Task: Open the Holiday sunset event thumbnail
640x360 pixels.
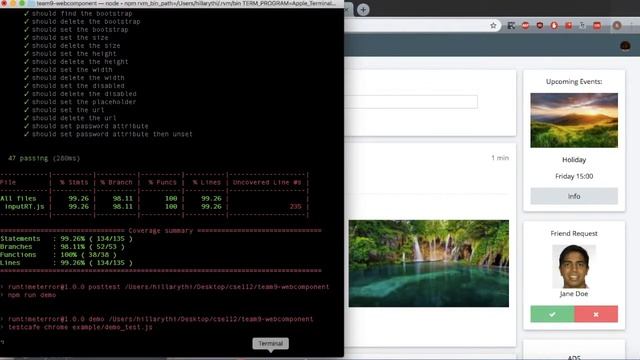Action: tap(574, 120)
